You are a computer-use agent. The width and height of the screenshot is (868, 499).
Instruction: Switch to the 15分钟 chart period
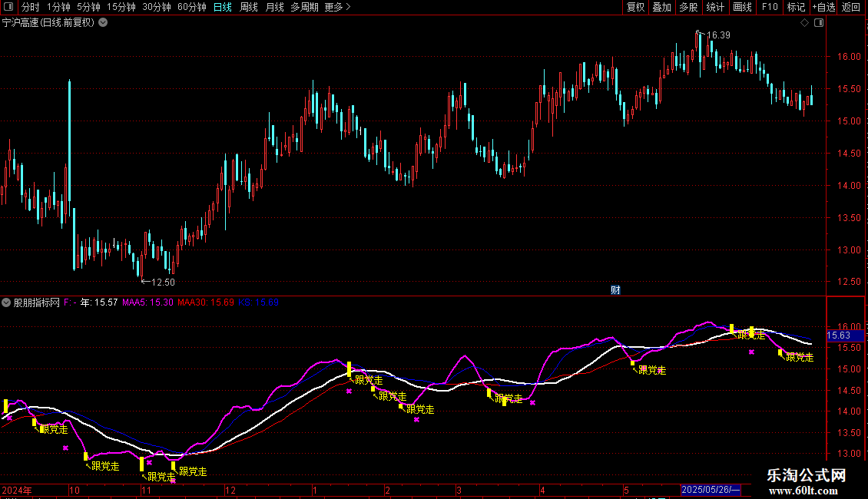(x=121, y=7)
